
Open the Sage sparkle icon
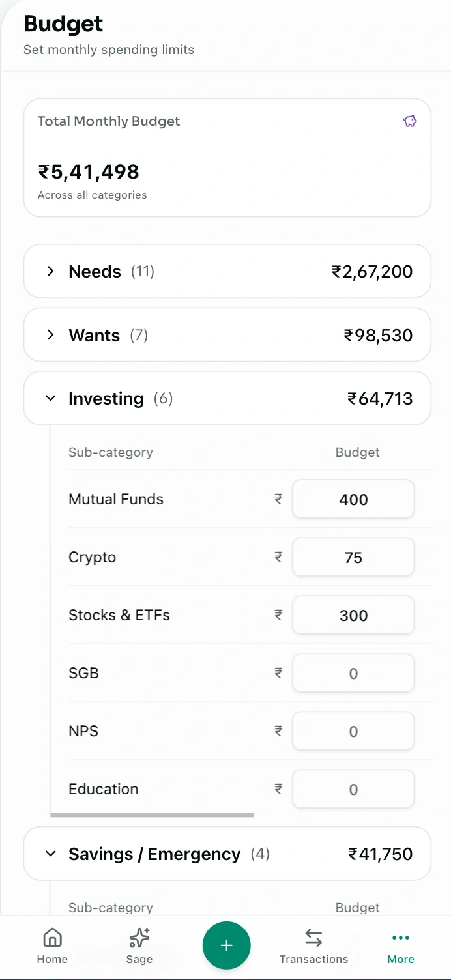tap(139, 938)
